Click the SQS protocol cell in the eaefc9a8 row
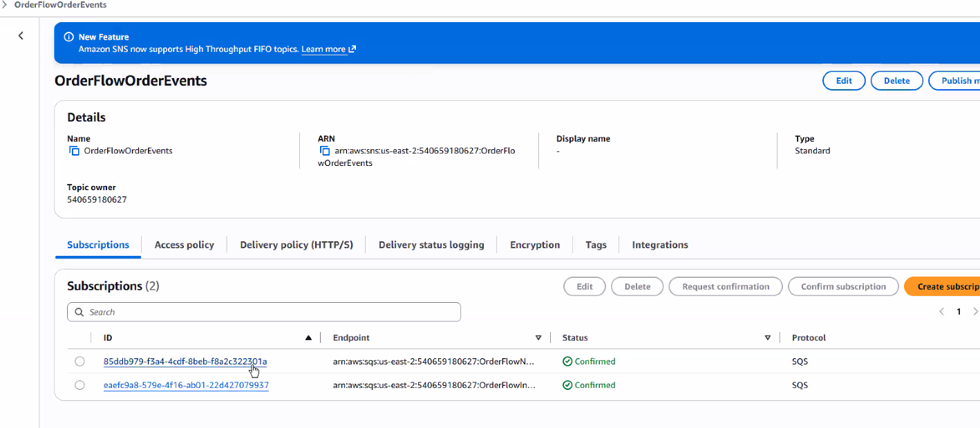 click(x=800, y=385)
